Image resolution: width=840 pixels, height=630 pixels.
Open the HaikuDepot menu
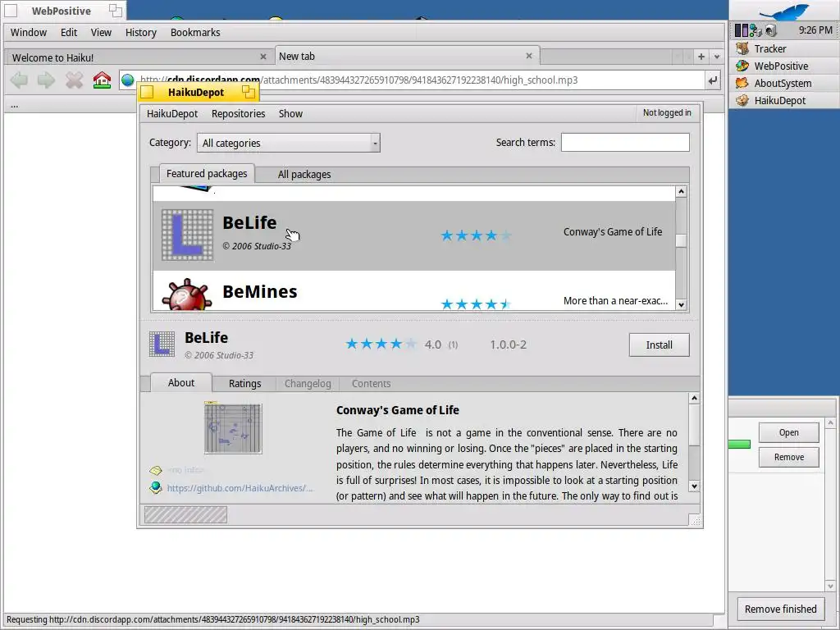point(172,113)
